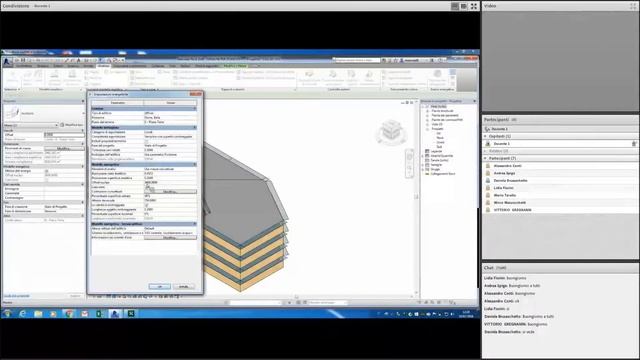Open Chrome from the taskbar

69,313
